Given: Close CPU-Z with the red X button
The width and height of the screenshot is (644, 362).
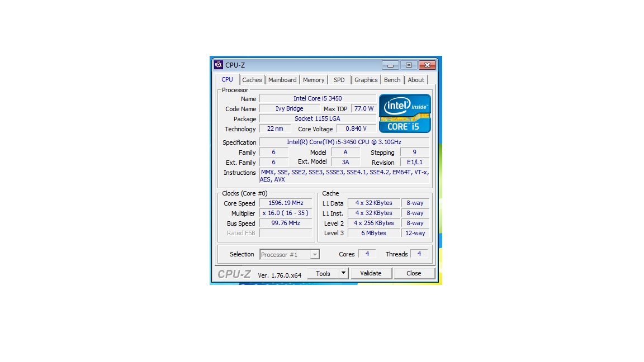Looking at the screenshot, I should click(x=427, y=65).
